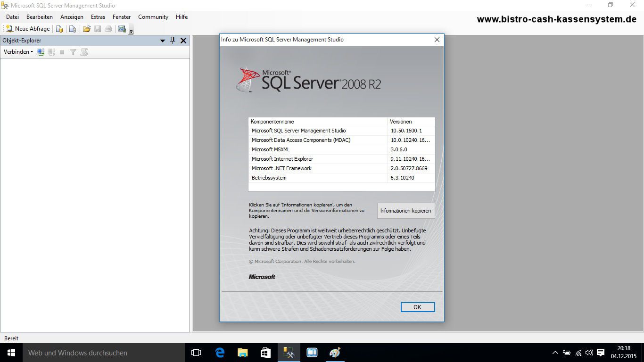
Task: Click the Paint palette taskbar icon
Action: pyautogui.click(x=334, y=353)
